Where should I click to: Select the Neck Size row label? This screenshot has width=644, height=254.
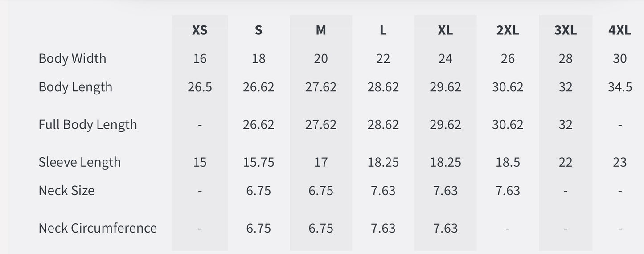[66, 190]
